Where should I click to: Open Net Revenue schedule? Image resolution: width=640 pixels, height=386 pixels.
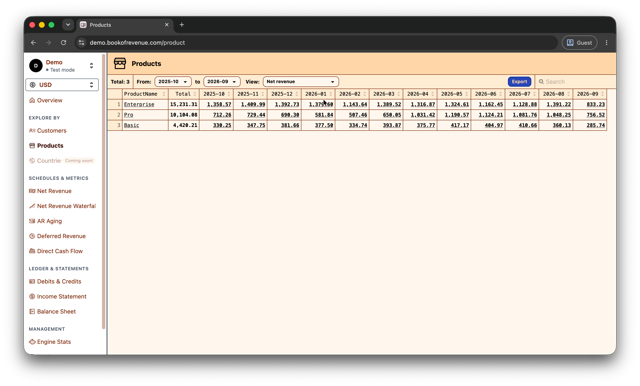54,191
